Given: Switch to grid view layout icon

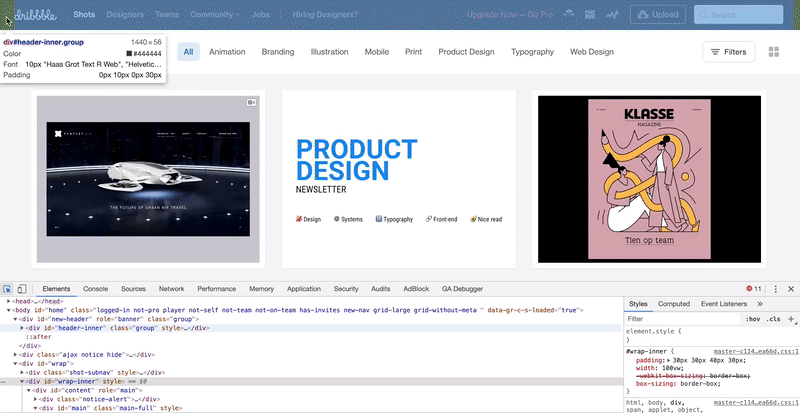Looking at the screenshot, I should pyautogui.click(x=773, y=52).
